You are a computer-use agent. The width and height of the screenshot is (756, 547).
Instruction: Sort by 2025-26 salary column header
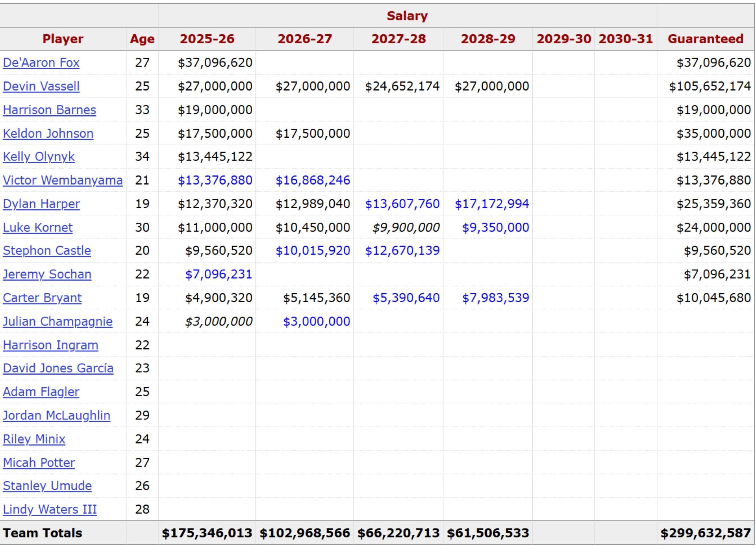click(207, 39)
